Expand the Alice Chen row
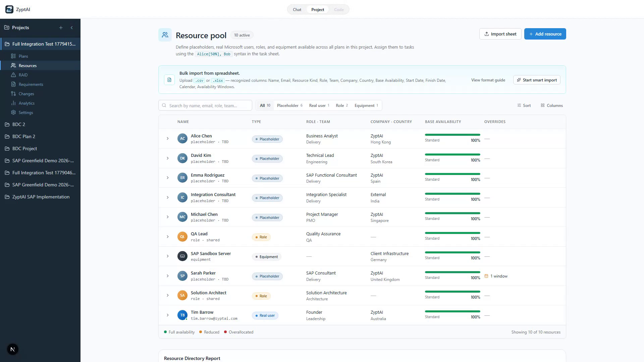The height and width of the screenshot is (362, 644). pyautogui.click(x=168, y=138)
